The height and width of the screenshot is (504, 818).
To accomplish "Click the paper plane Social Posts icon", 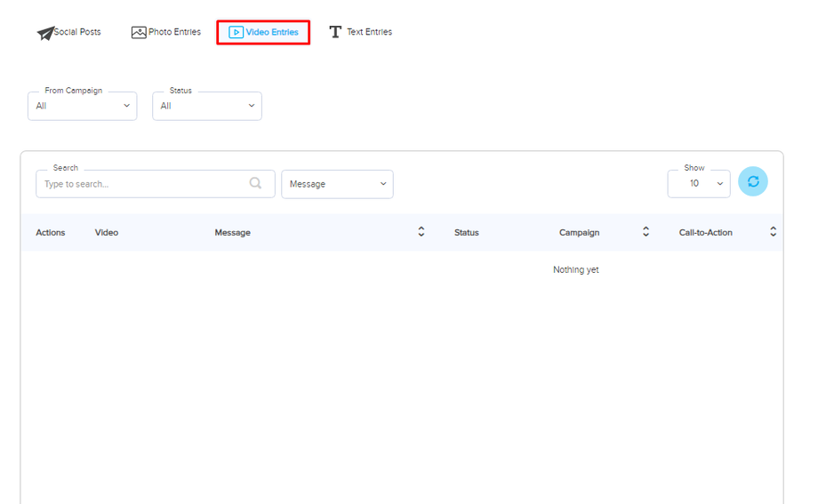I will coord(44,33).
